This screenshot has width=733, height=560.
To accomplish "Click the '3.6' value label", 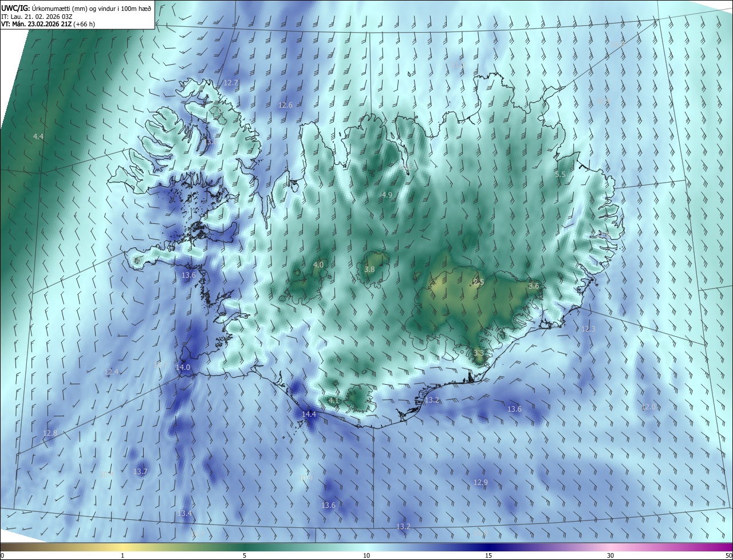I will 534,286.
